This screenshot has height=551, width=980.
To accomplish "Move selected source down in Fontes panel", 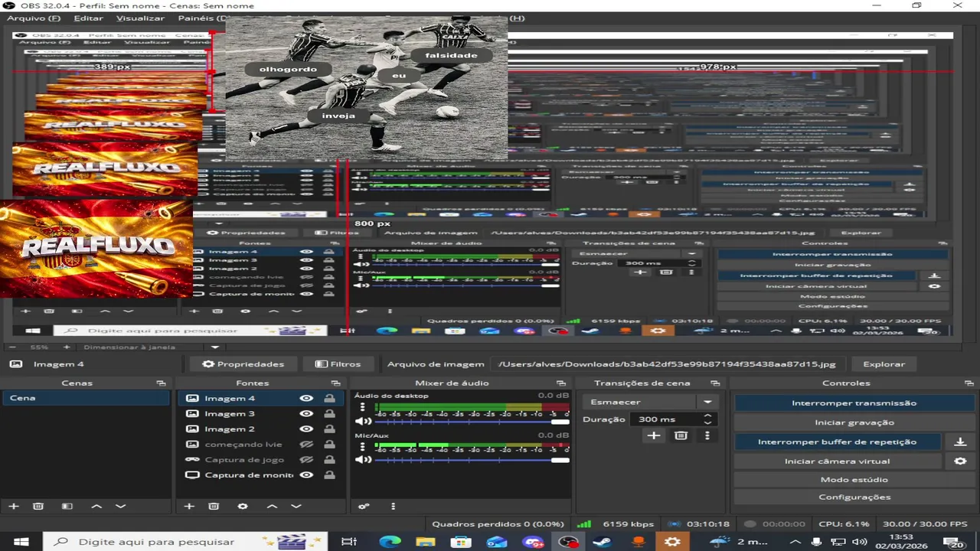I will 296,506.
